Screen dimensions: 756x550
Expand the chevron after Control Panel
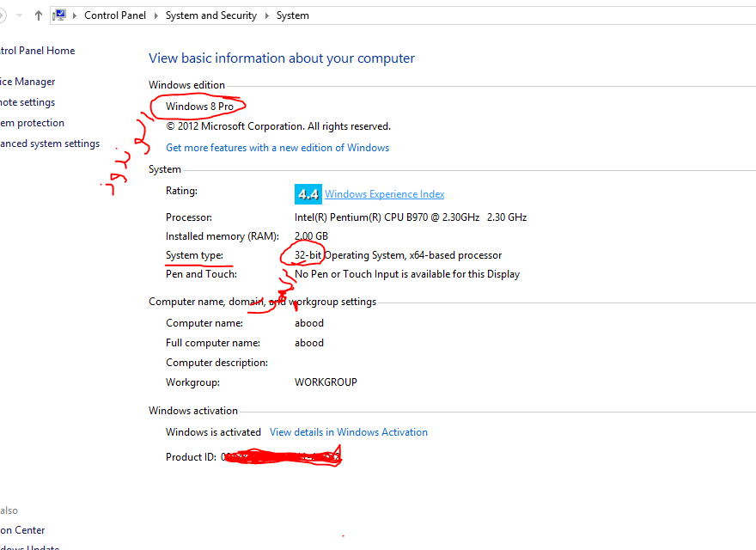coord(156,15)
